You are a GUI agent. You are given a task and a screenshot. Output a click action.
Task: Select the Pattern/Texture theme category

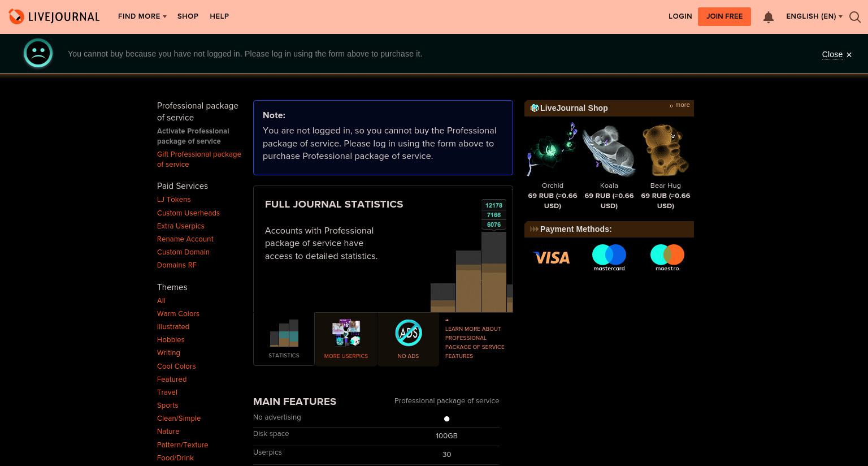(183, 445)
